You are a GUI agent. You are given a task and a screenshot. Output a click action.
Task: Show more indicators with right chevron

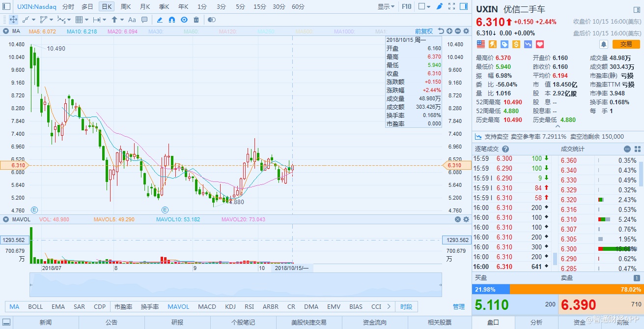tap(390, 306)
